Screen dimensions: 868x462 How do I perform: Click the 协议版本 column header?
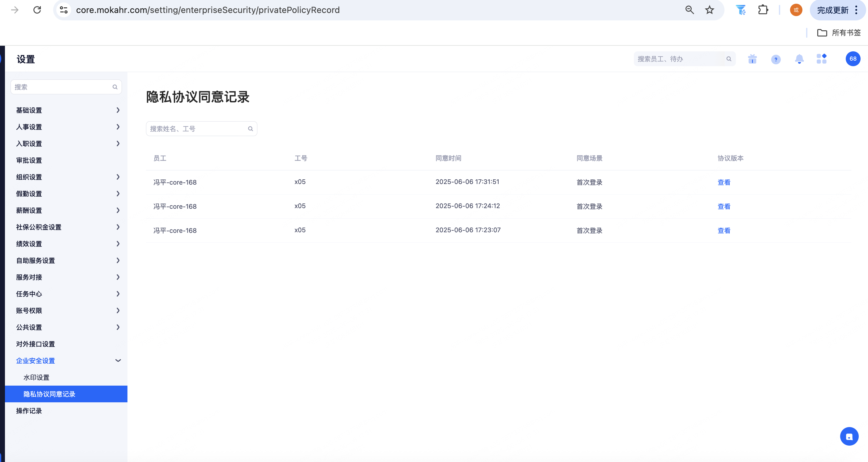click(x=730, y=158)
